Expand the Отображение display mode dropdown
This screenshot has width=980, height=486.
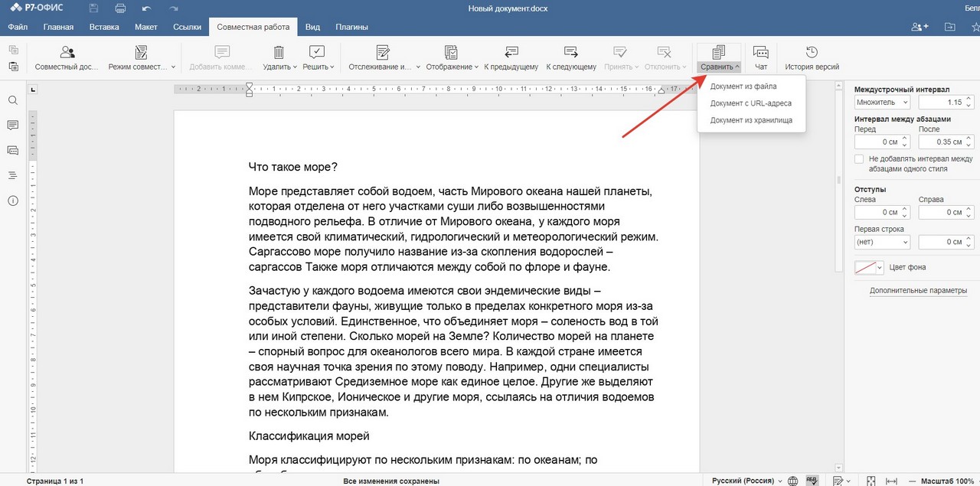click(452, 58)
